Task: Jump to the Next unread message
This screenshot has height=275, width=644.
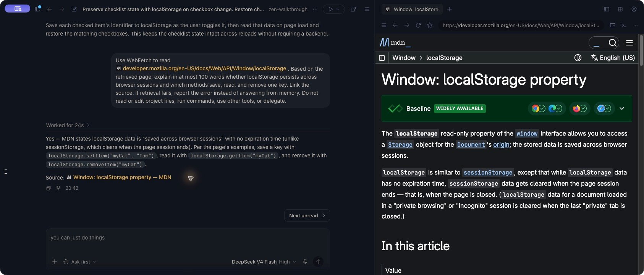Action: pyautogui.click(x=307, y=215)
